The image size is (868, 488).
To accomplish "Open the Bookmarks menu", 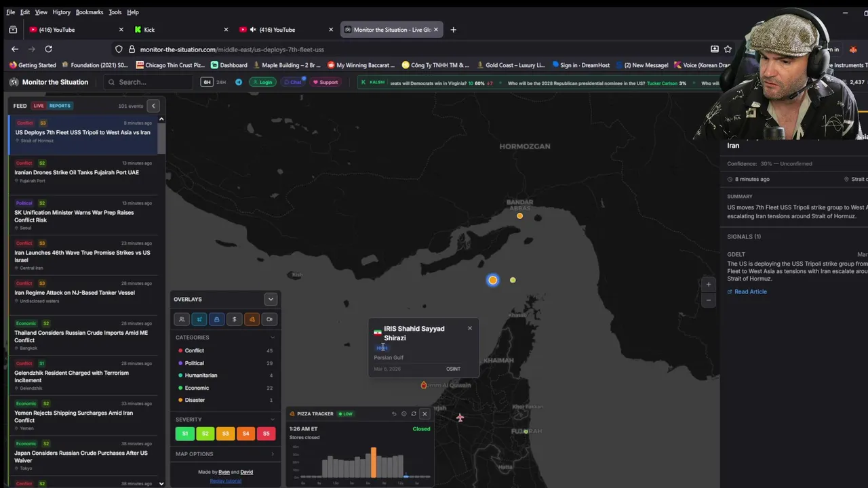I will click(x=90, y=12).
